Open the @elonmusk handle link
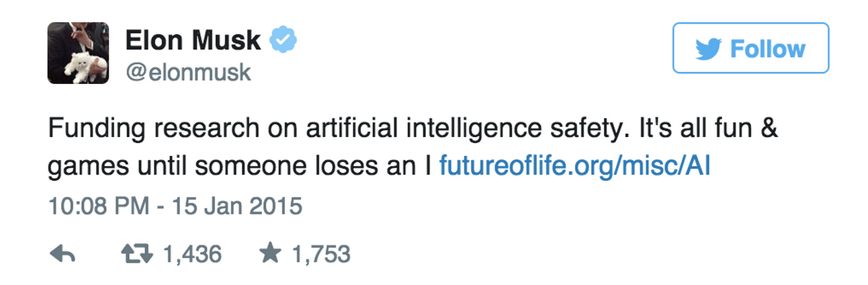The width and height of the screenshot is (868, 285). click(x=188, y=72)
